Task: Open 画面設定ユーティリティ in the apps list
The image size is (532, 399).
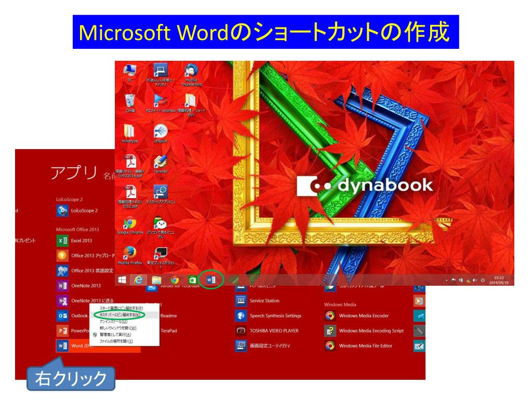Action: tap(263, 345)
